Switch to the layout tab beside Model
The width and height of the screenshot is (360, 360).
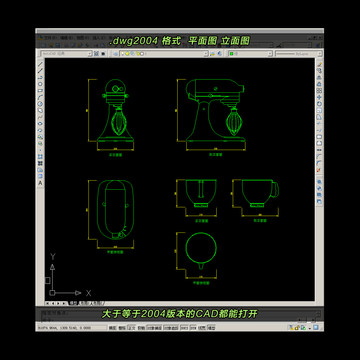(x=85, y=303)
